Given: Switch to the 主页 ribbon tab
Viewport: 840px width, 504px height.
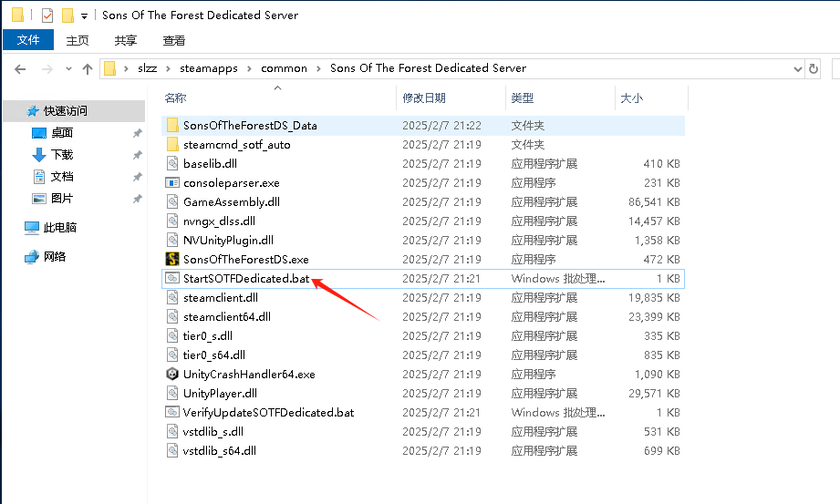Looking at the screenshot, I should tap(78, 41).
